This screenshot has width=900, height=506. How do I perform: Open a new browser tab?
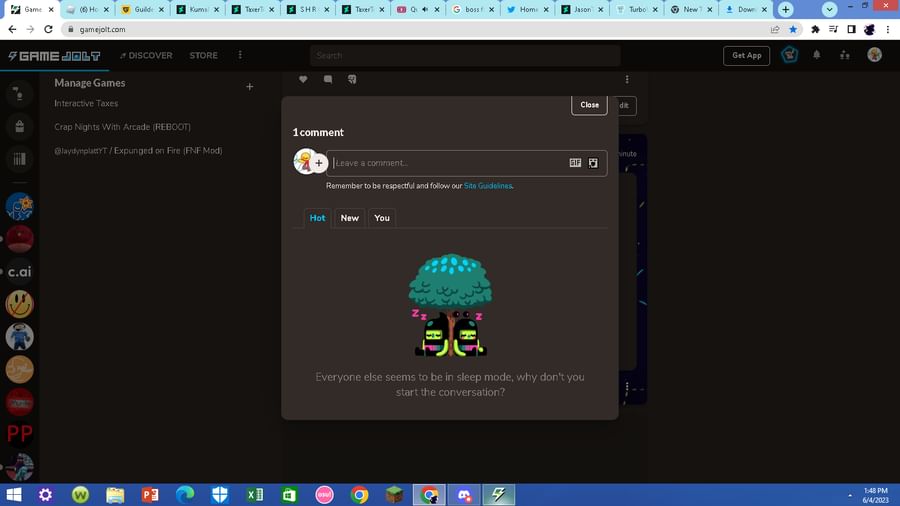coord(785,9)
